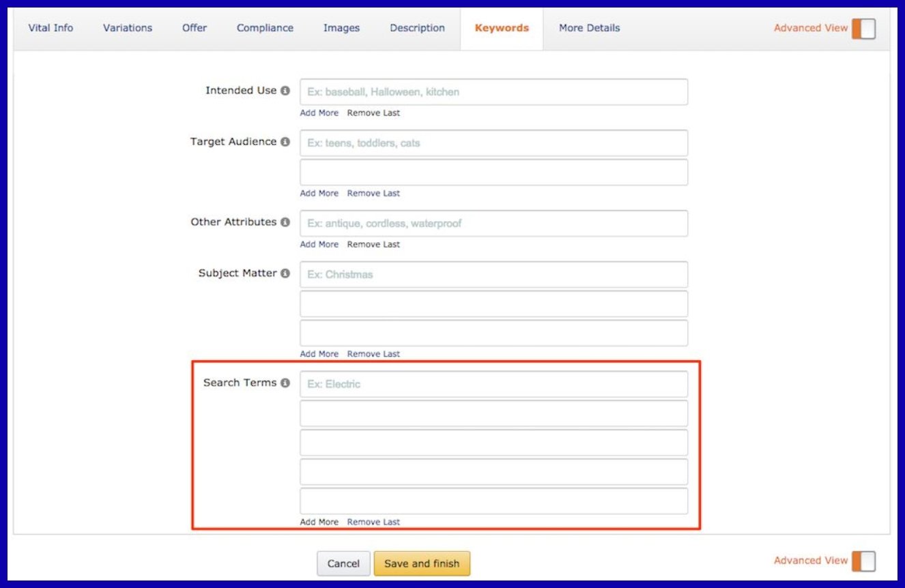Image resolution: width=905 pixels, height=588 pixels.
Task: Go to the Offer tab
Action: (x=195, y=29)
